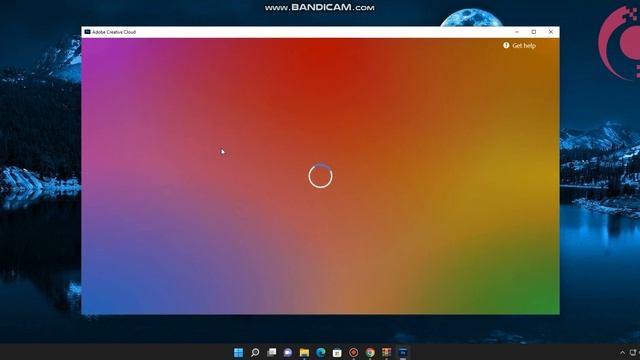Open the Chat app in taskbar
Viewport: 640px width, 360px height.
click(x=288, y=352)
